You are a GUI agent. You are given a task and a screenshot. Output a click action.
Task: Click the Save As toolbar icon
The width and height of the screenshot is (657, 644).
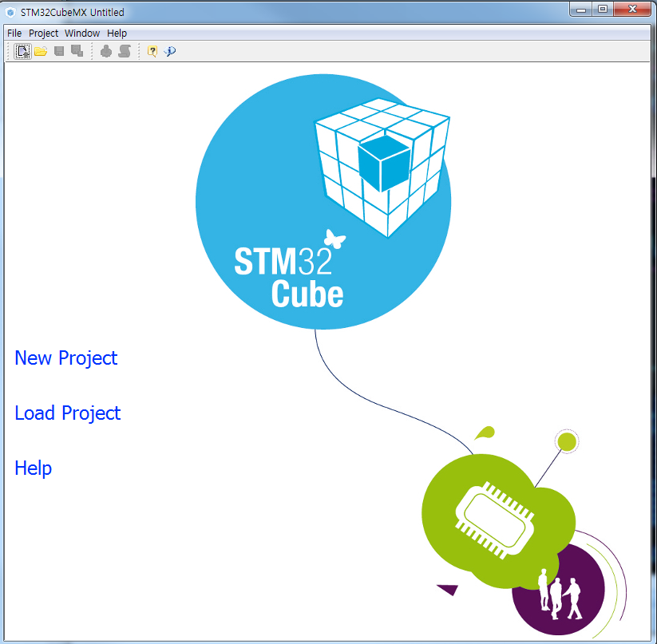tap(76, 51)
